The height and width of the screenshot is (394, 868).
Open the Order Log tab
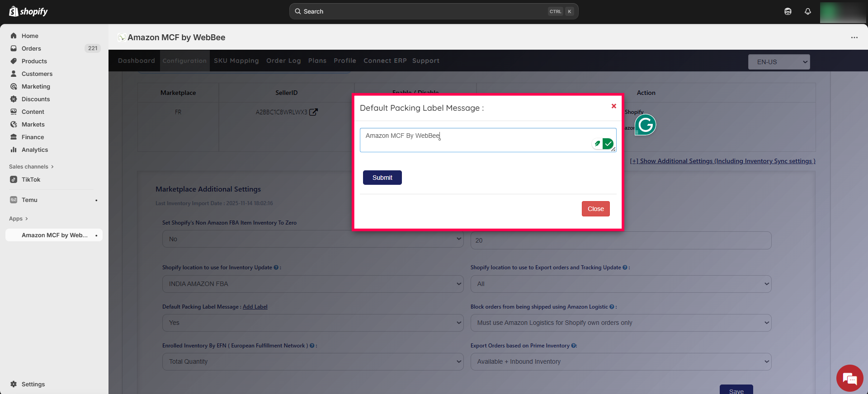point(283,61)
